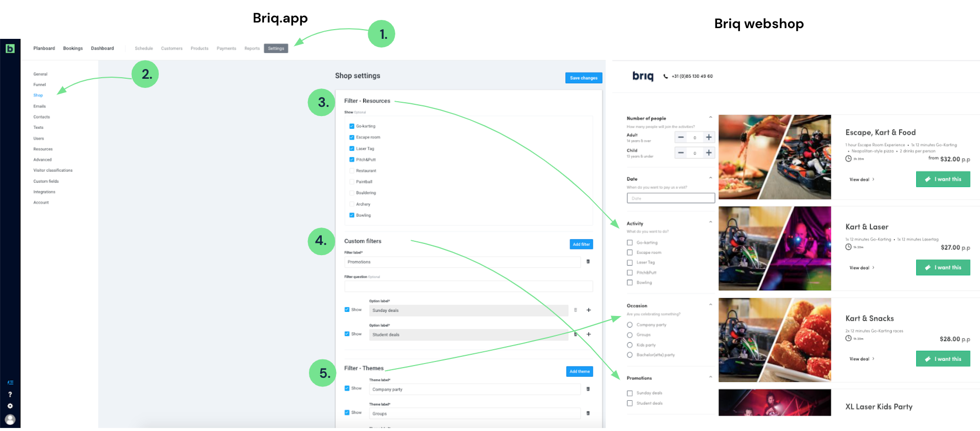Open the Kart & Snacks deal image
The width and height of the screenshot is (980, 431).
[775, 340]
